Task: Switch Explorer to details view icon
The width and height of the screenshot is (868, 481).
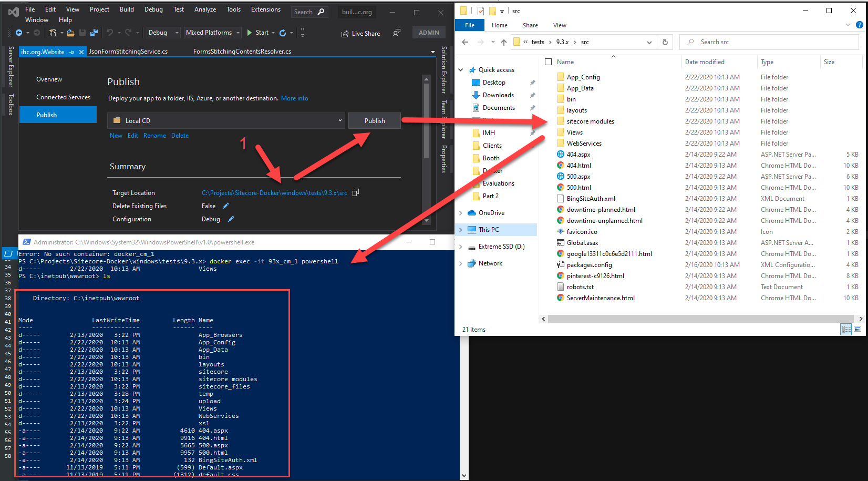Action: (x=846, y=329)
